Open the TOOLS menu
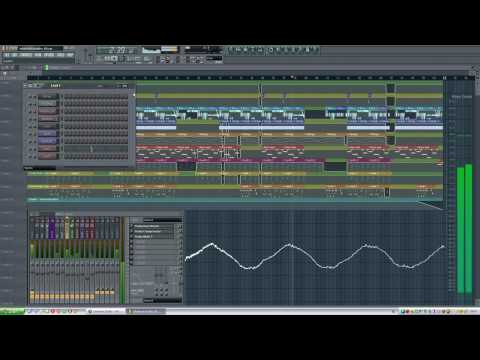This screenshot has height=360, width=480. coord(60,55)
